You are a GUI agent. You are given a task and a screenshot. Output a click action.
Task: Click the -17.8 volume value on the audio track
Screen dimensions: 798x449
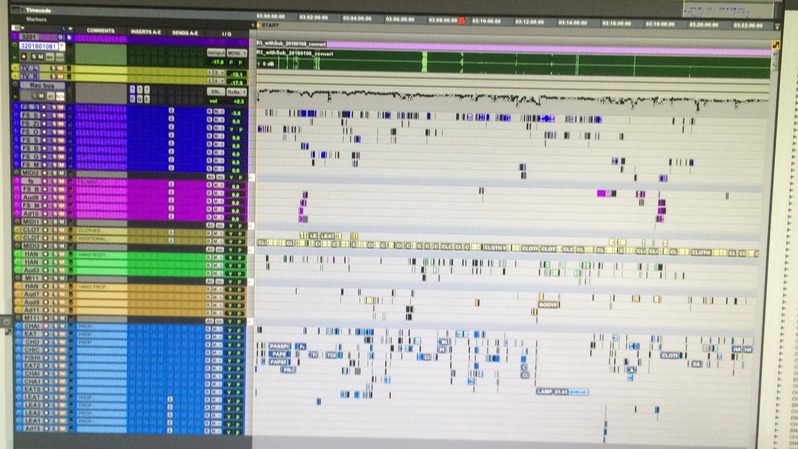click(217, 62)
